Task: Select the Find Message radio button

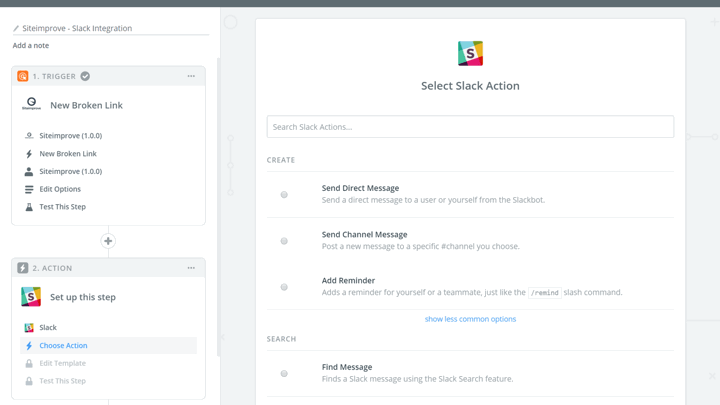Action: 284,373
